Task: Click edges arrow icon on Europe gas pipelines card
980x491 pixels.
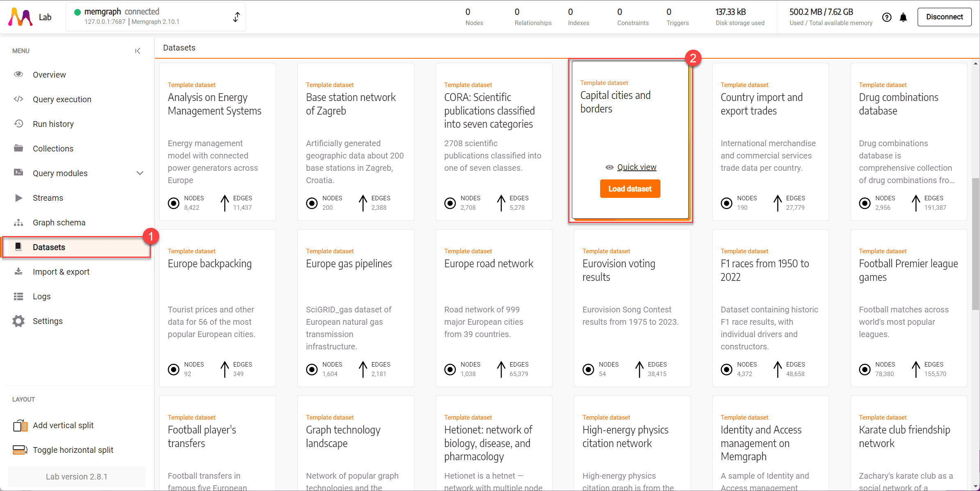Action: (x=363, y=369)
